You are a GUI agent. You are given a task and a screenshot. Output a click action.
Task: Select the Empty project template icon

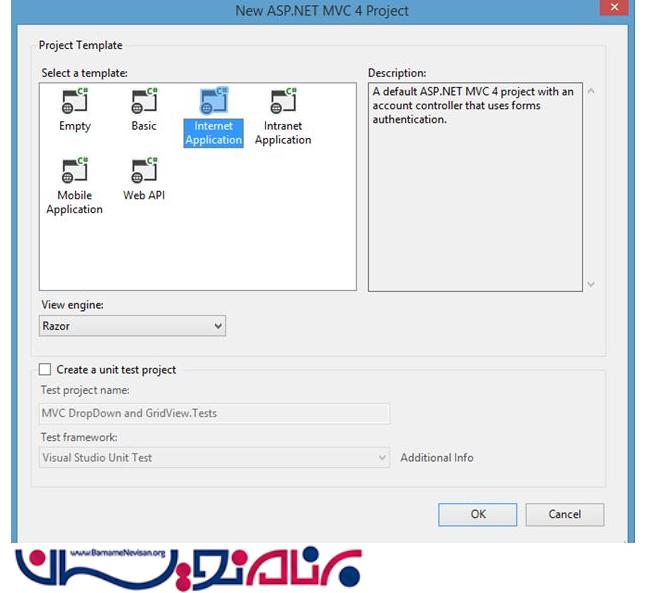click(x=75, y=101)
